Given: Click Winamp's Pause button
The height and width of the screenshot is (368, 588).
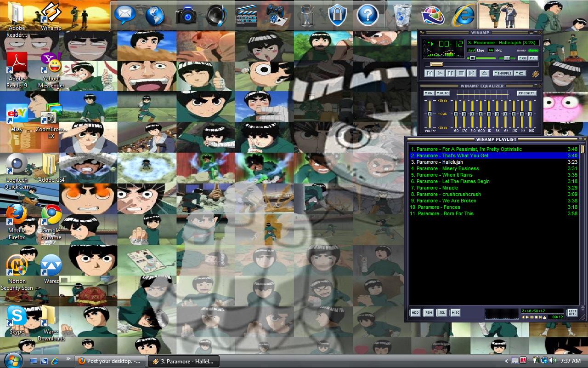Looking at the screenshot, I should tap(450, 73).
